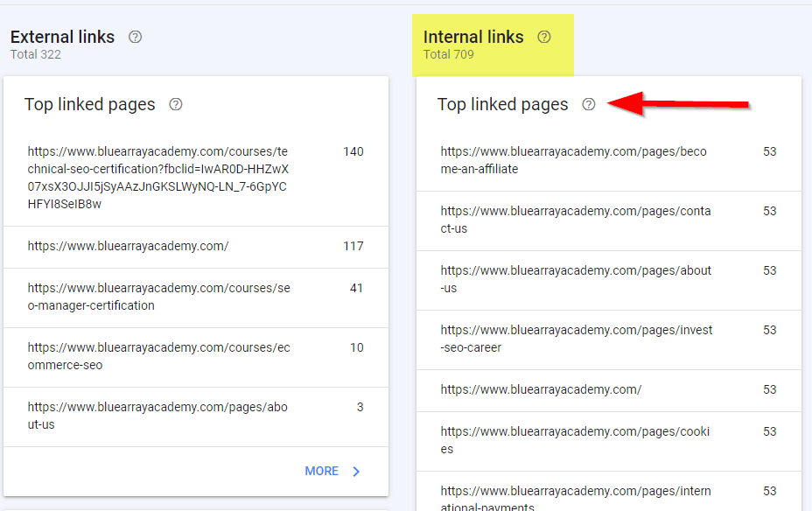Click Internal links heading text
This screenshot has width=812, height=511.
coord(473,37)
